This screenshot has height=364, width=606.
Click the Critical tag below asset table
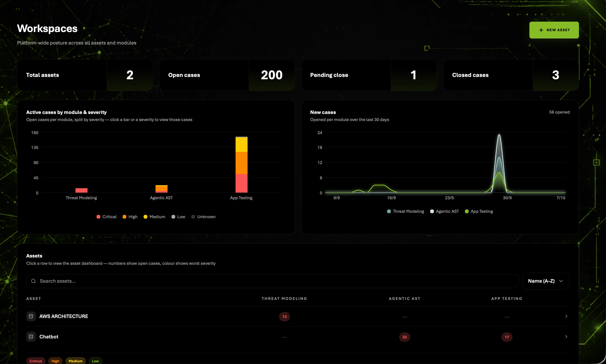tap(36, 361)
